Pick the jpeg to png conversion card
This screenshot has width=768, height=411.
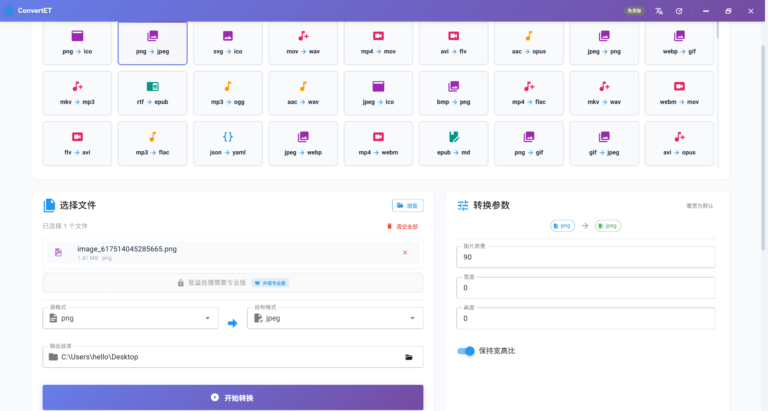604,43
